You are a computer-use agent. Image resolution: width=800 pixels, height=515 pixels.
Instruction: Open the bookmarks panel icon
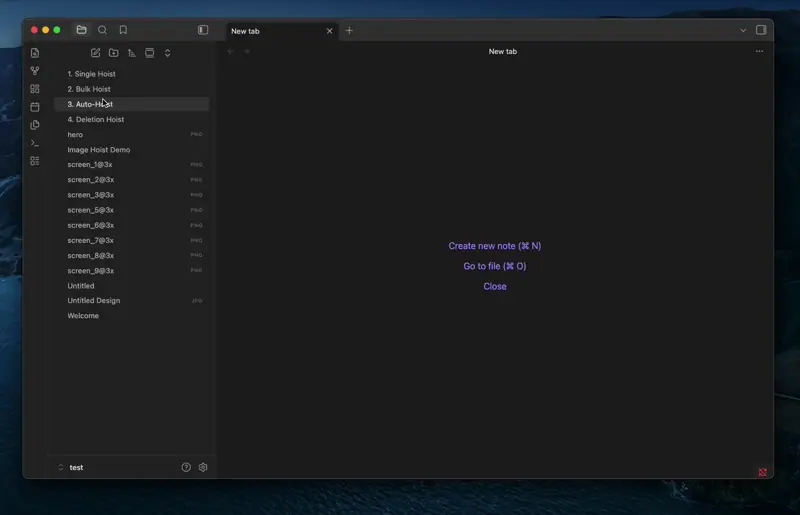[x=123, y=30]
